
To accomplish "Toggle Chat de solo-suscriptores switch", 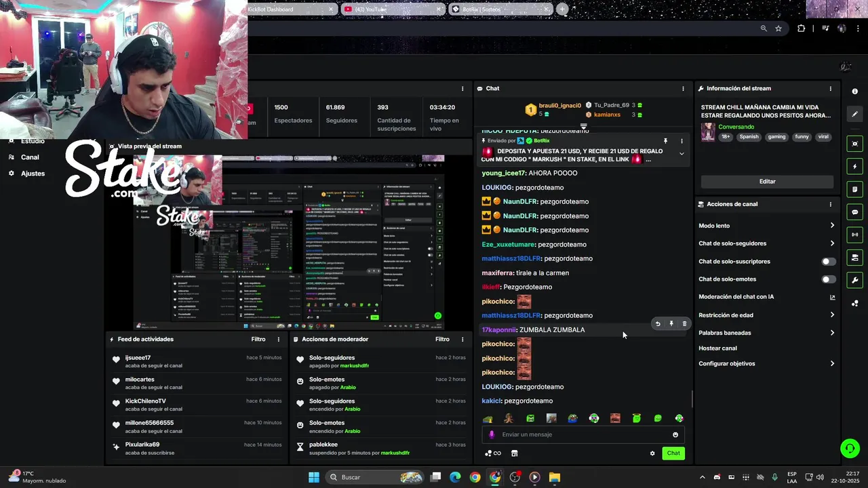I will pyautogui.click(x=829, y=262).
